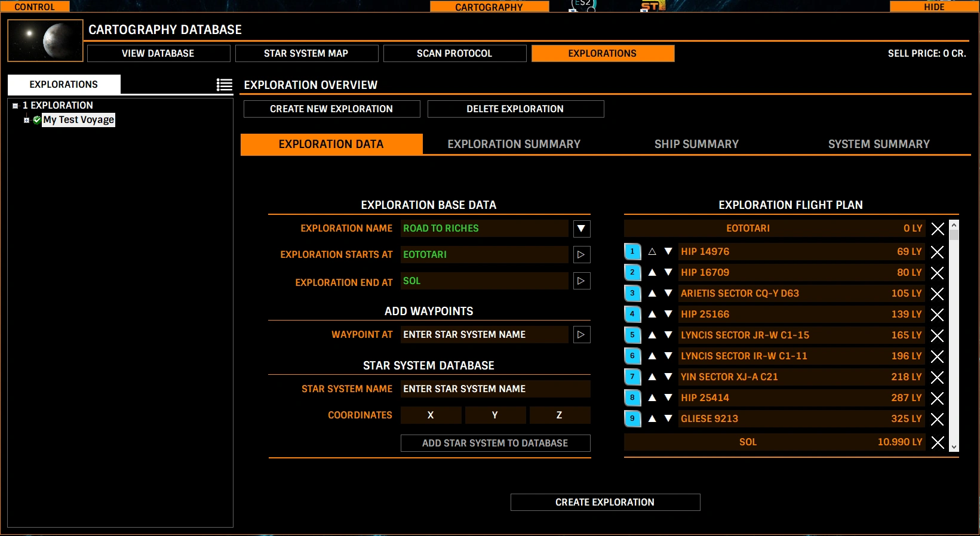This screenshot has width=980, height=536.
Task: Select the Exploration Data tab
Action: click(x=331, y=144)
